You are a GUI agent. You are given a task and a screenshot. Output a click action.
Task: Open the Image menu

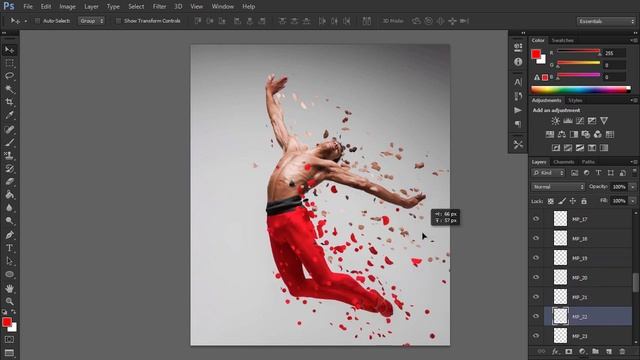pos(67,7)
